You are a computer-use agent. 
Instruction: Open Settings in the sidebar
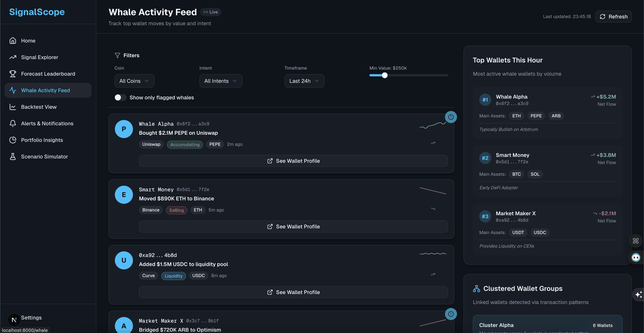[31, 318]
